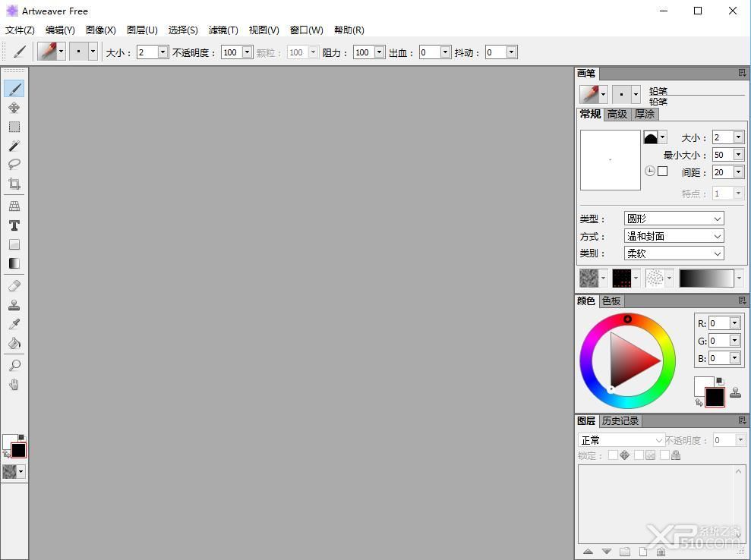The image size is (751, 560).
Task: Click the move layer up arrow icon
Action: (x=588, y=552)
